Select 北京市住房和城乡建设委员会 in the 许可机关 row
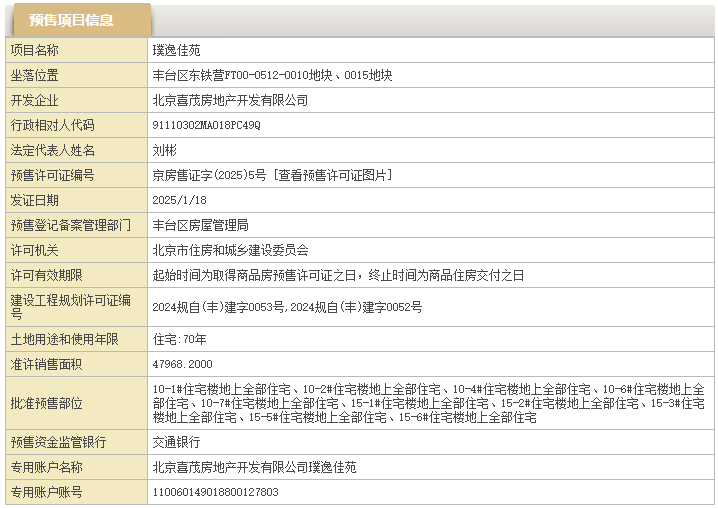 click(229, 250)
